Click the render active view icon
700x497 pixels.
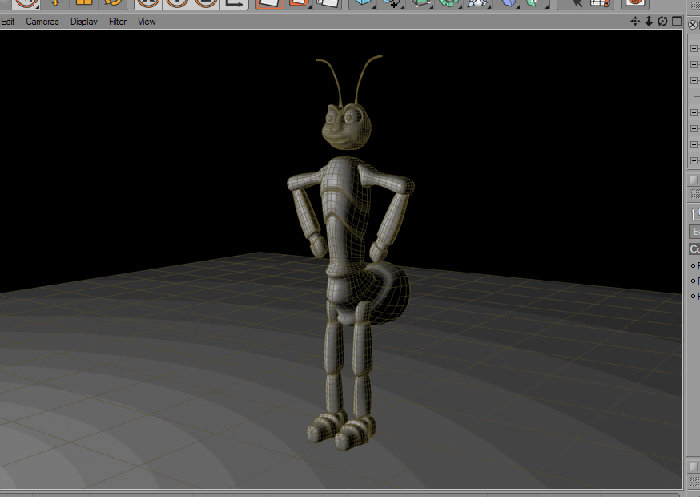[x=270, y=4]
